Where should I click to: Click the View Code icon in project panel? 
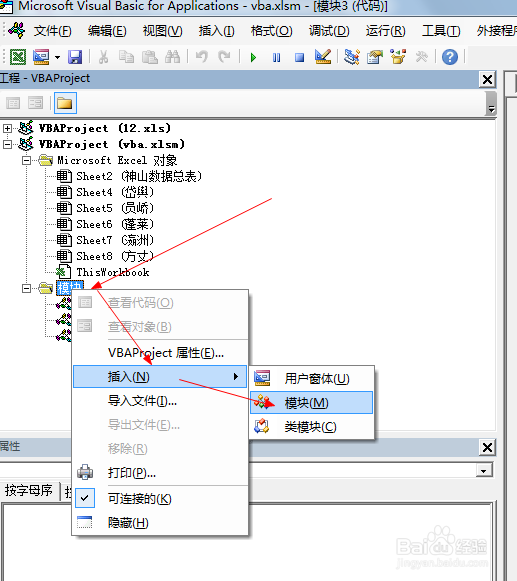(x=13, y=103)
